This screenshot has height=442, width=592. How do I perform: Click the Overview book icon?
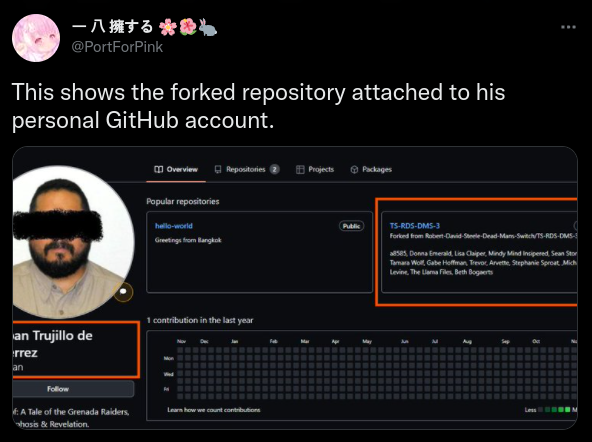point(159,169)
